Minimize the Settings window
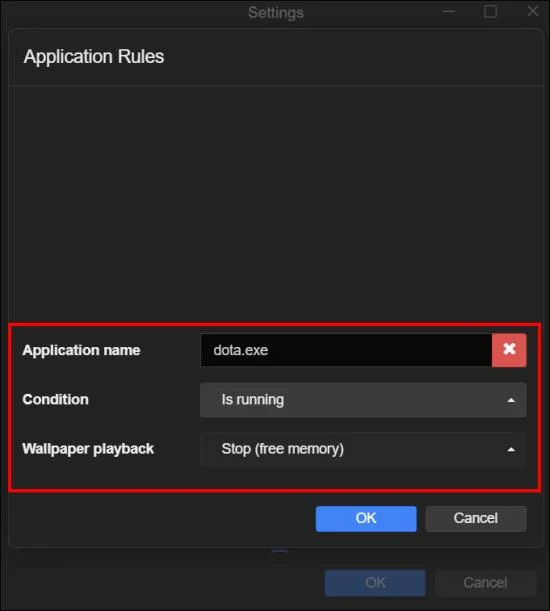The width and height of the screenshot is (550, 611). [x=449, y=11]
